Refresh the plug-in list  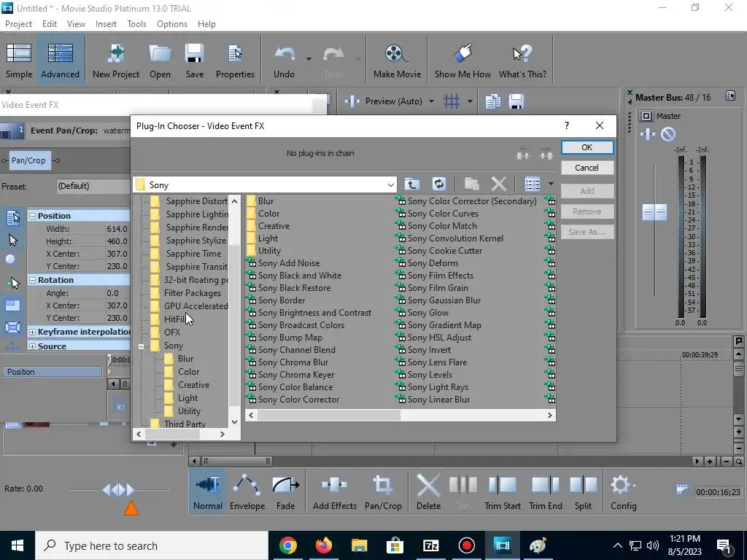[438, 184]
